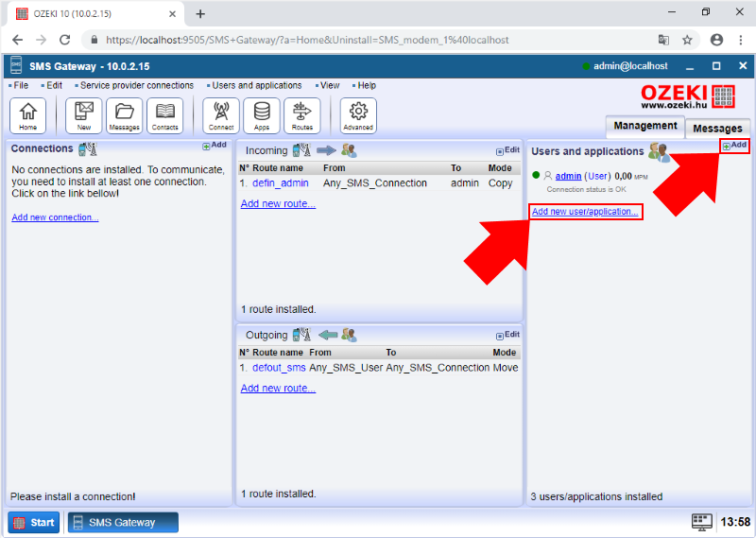Open Contacts book toolbar icon

(x=164, y=115)
